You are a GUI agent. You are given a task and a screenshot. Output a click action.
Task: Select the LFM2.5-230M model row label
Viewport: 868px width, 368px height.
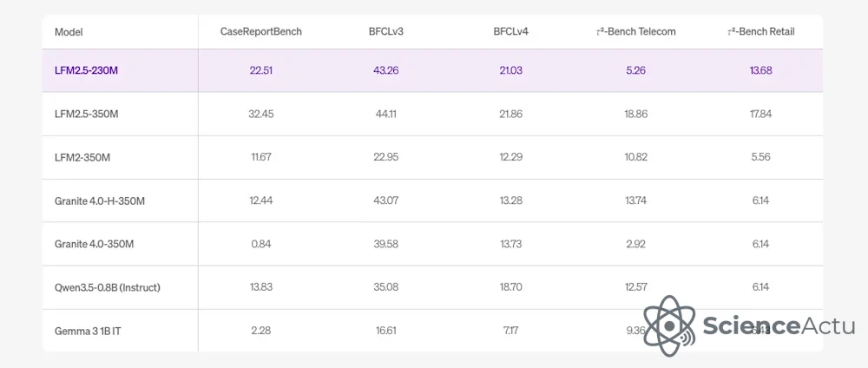(86, 70)
